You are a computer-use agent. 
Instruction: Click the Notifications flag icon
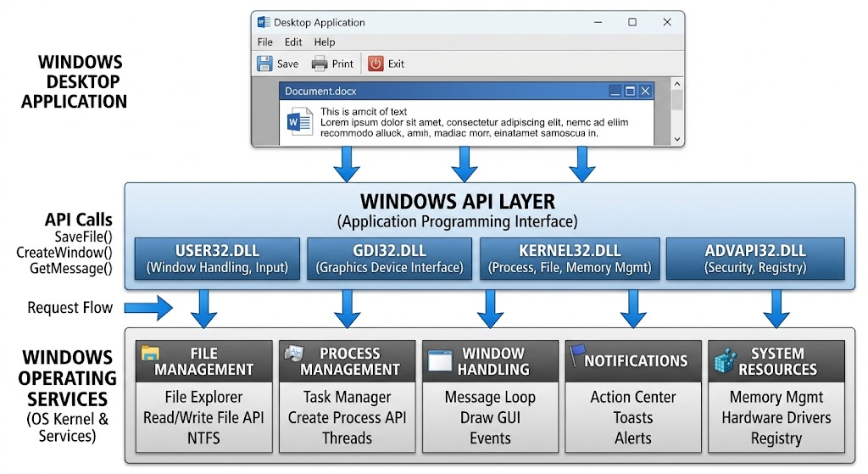[x=576, y=355]
